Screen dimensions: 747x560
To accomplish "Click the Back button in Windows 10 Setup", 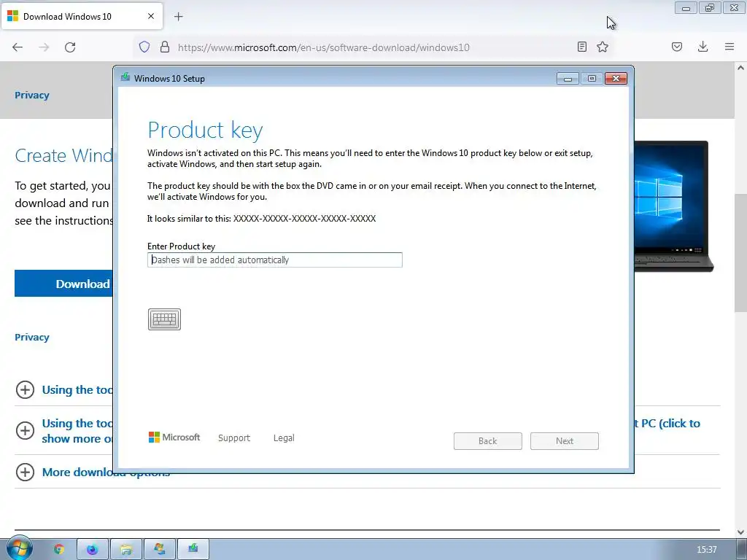I will pos(488,441).
